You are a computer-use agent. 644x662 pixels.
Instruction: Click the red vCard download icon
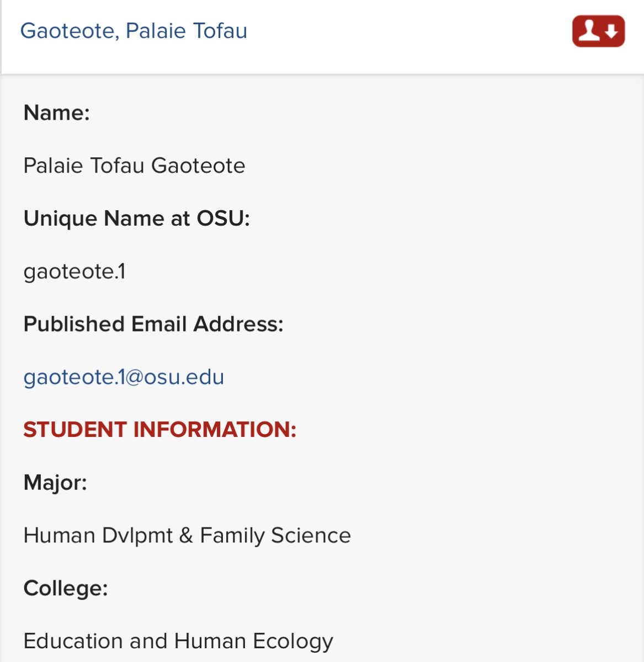[598, 31]
